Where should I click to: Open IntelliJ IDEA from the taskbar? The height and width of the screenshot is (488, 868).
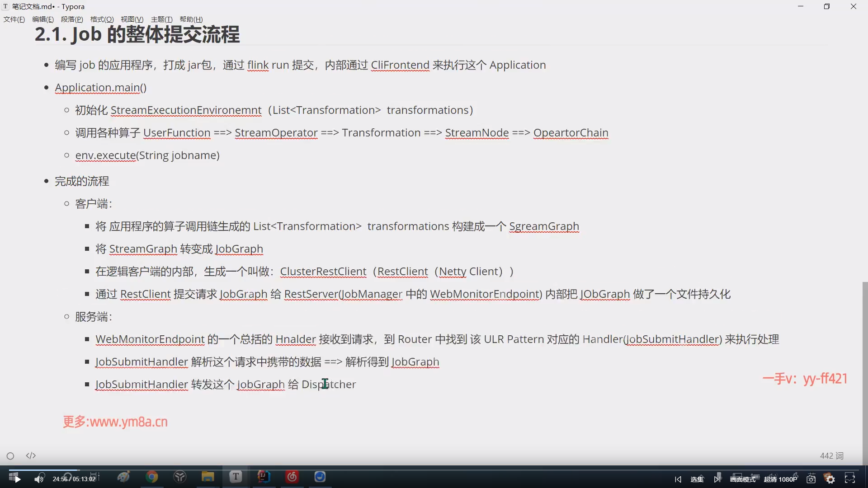(264, 477)
